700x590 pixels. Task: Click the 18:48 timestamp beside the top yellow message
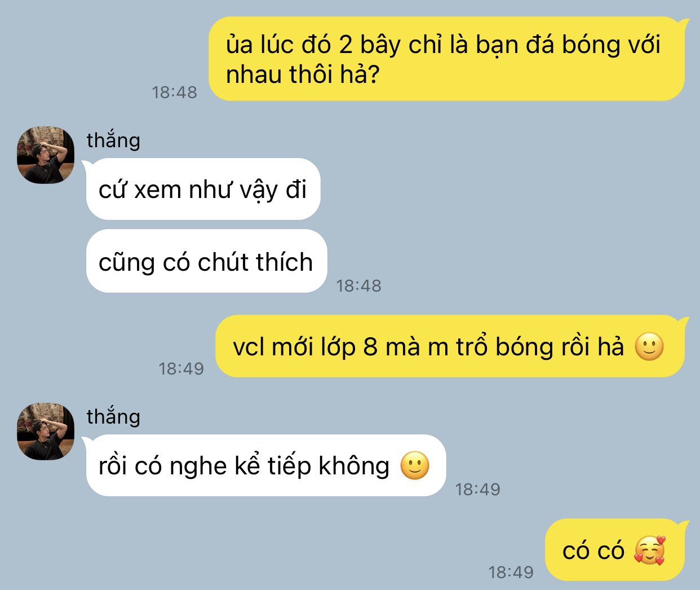point(175,92)
